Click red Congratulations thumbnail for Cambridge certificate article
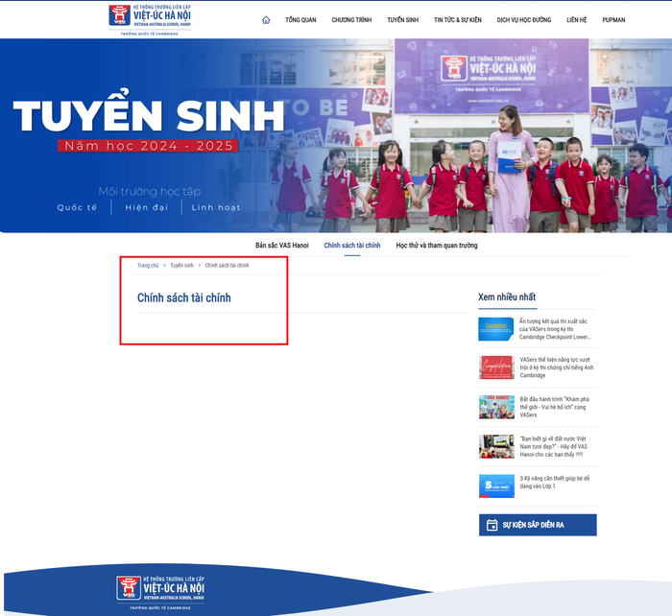672x616 pixels. [496, 367]
